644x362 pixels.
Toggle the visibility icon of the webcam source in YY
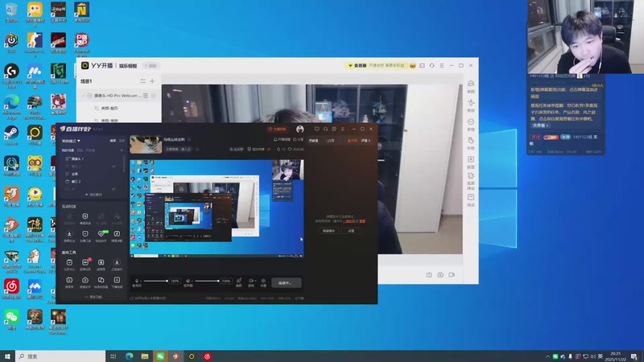[153, 96]
